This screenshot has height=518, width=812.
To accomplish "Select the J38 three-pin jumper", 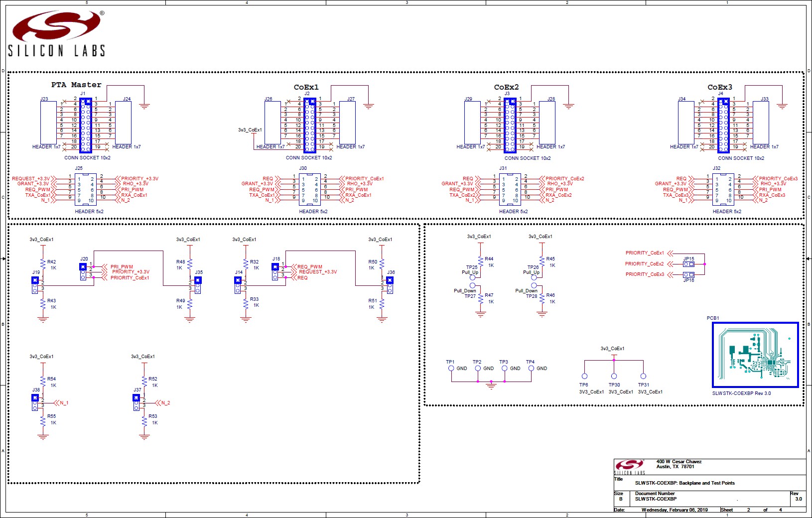I will click(35, 402).
